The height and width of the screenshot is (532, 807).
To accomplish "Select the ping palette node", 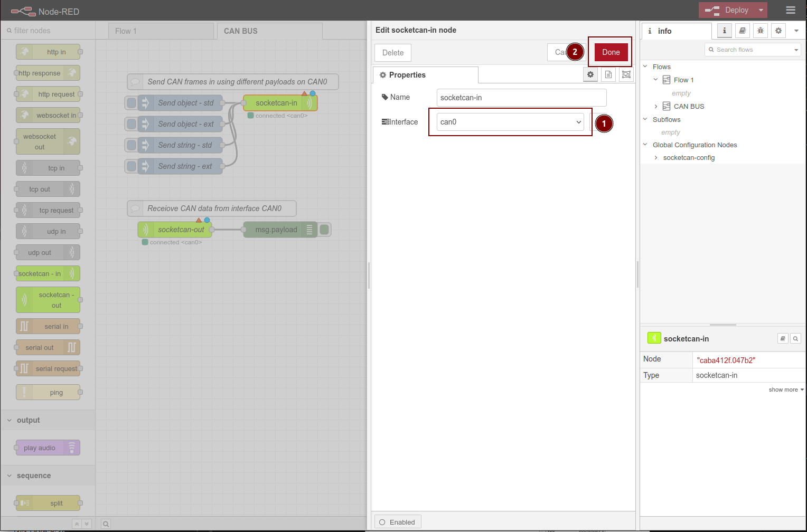I will coord(48,392).
